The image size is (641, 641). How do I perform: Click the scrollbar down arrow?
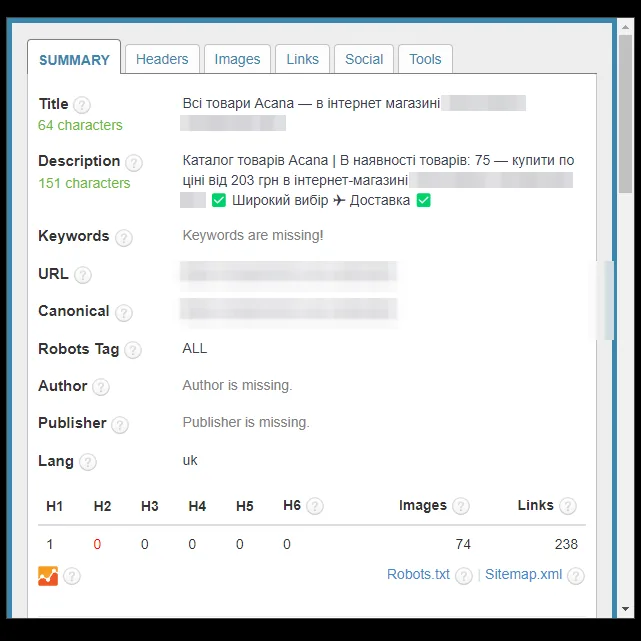click(625, 609)
